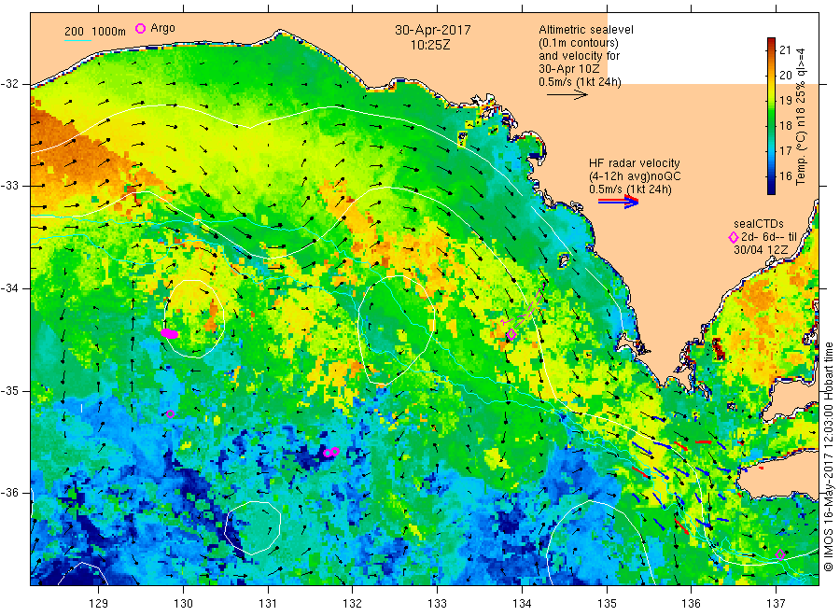Screen dimensions: 840x616
Task: Click the '-32' latitude axis label
Action: 9,84
